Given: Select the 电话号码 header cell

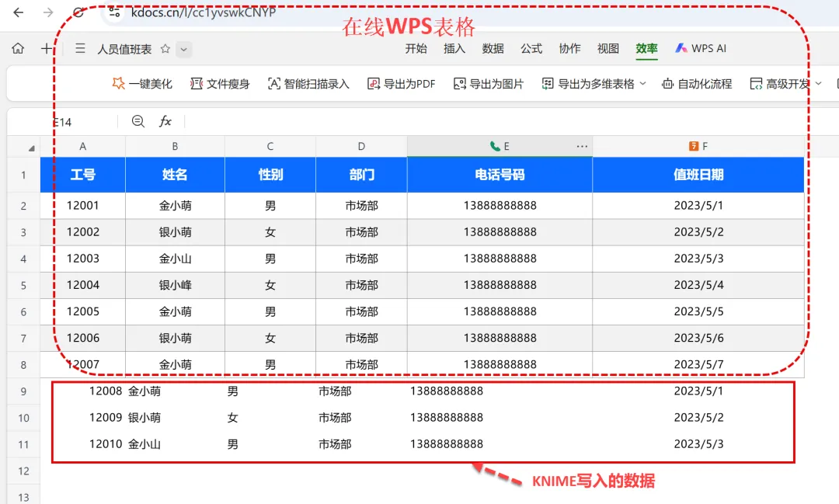Looking at the screenshot, I should pos(500,175).
